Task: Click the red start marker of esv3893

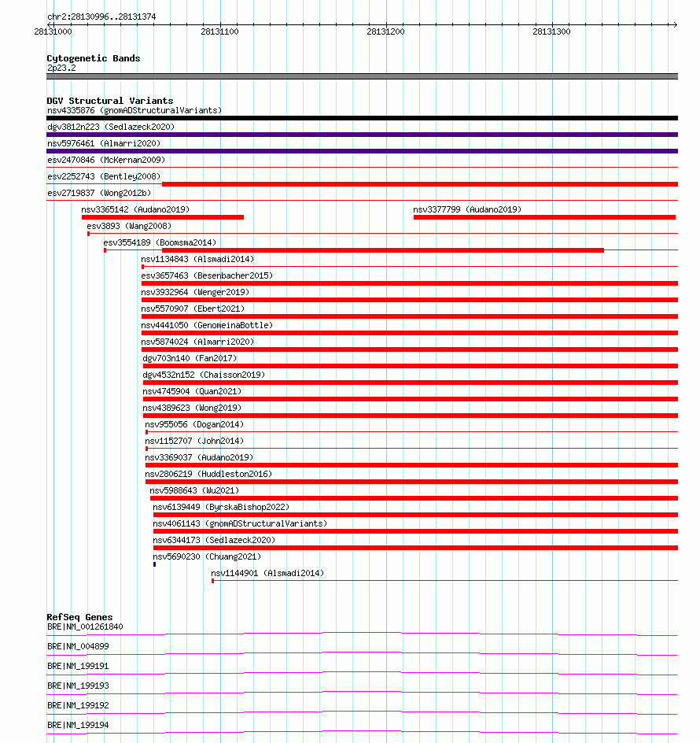Action: point(89,234)
